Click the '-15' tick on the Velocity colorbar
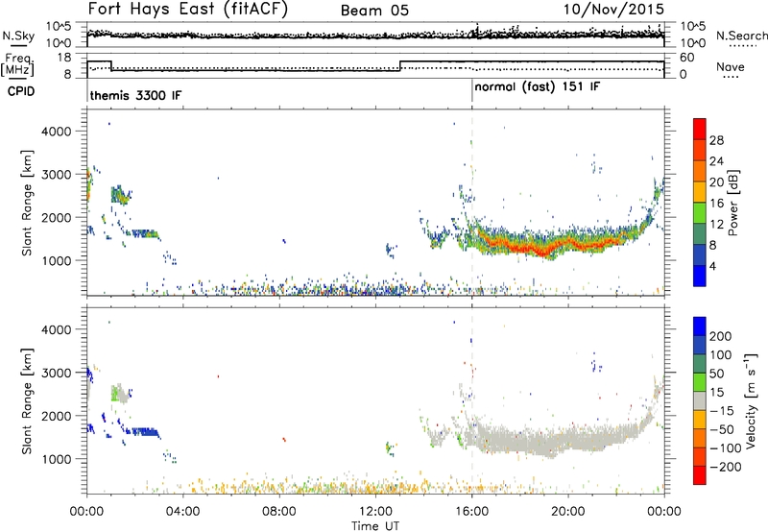The height and width of the screenshot is (532, 768). click(x=722, y=411)
